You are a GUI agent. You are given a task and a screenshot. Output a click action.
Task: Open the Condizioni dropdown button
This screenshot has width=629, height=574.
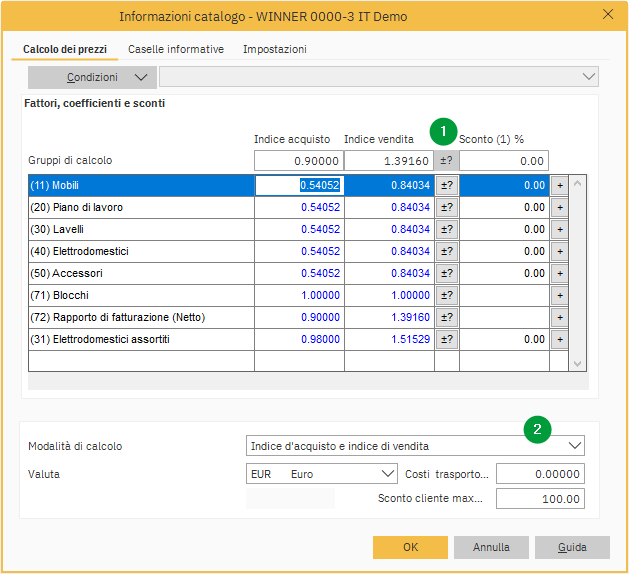pyautogui.click(x=92, y=77)
